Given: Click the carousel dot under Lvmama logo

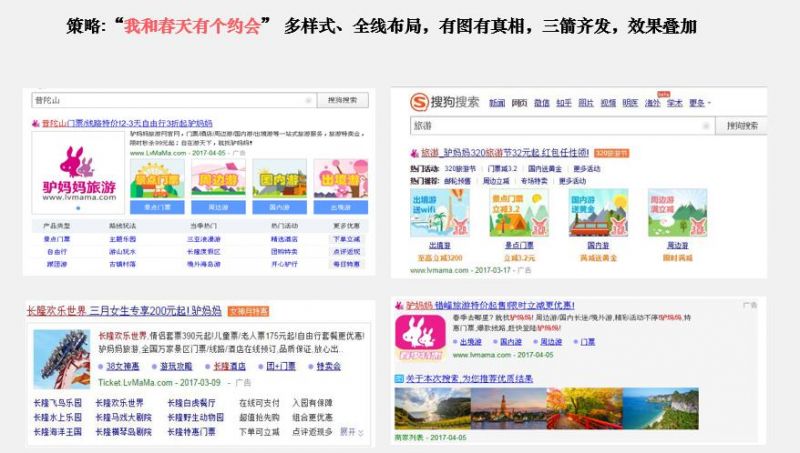Looking at the screenshot, I should [x=78, y=208].
